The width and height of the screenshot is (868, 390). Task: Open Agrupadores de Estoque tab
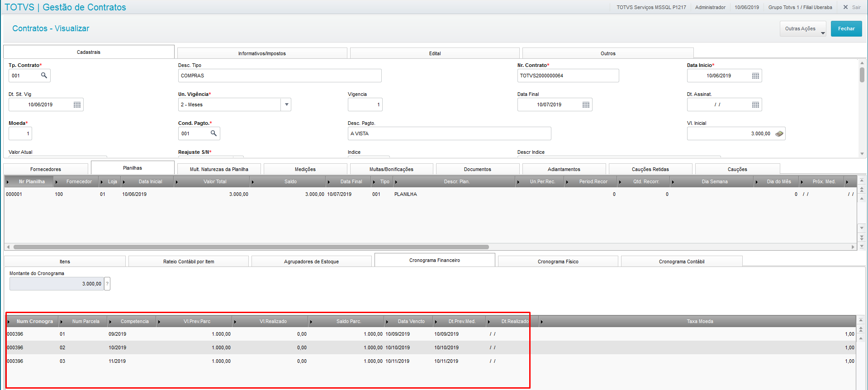312,262
